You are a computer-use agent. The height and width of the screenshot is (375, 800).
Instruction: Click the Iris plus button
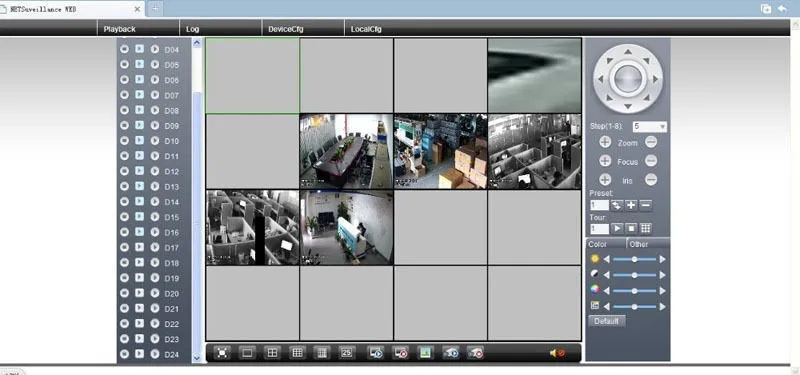coord(605,180)
